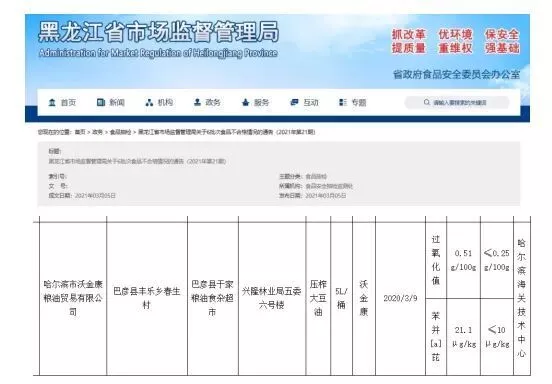Select the 服务 navigation tab
The width and height of the screenshot is (552, 384).
tap(261, 102)
